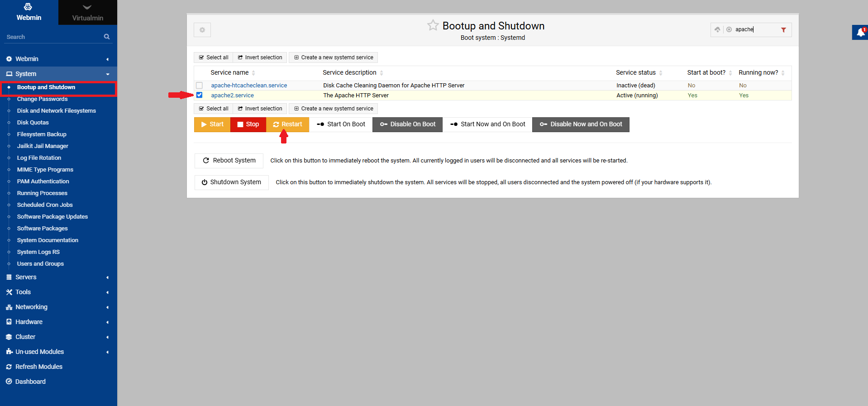868x406 pixels.
Task: Click the cloud upload icon near the filter
Action: 717,29
